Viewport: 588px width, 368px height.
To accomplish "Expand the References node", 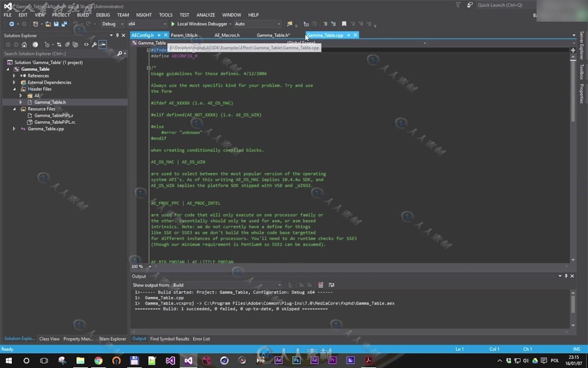I will click(x=14, y=76).
